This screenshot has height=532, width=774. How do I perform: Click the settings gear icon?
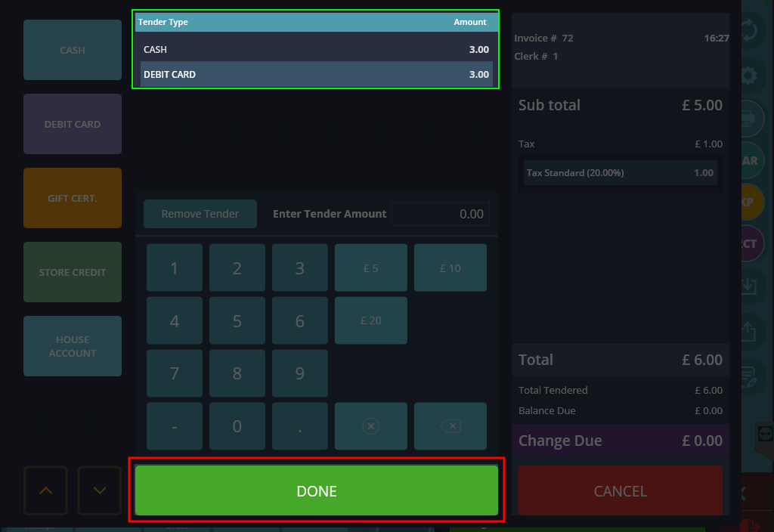[x=749, y=76]
